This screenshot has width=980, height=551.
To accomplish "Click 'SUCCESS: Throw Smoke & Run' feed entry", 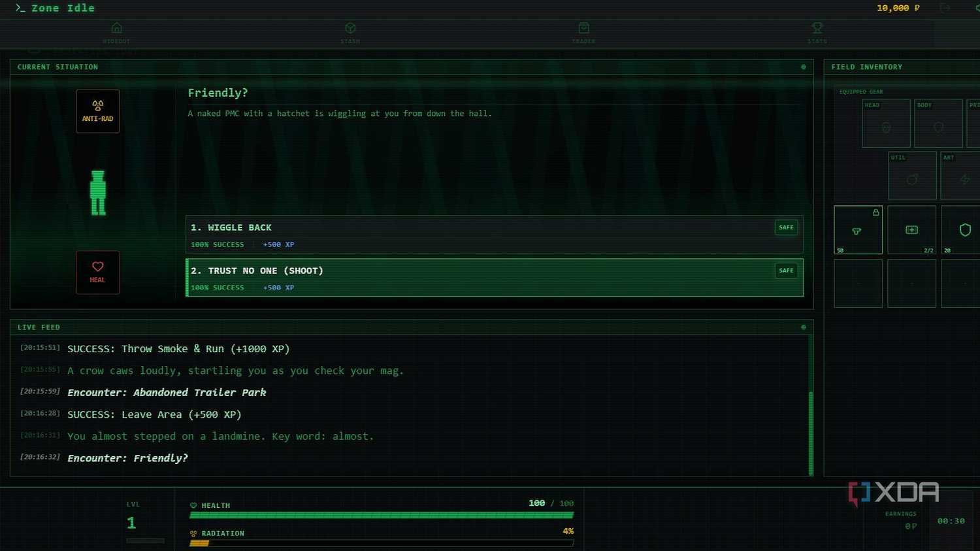I will coord(178,349).
